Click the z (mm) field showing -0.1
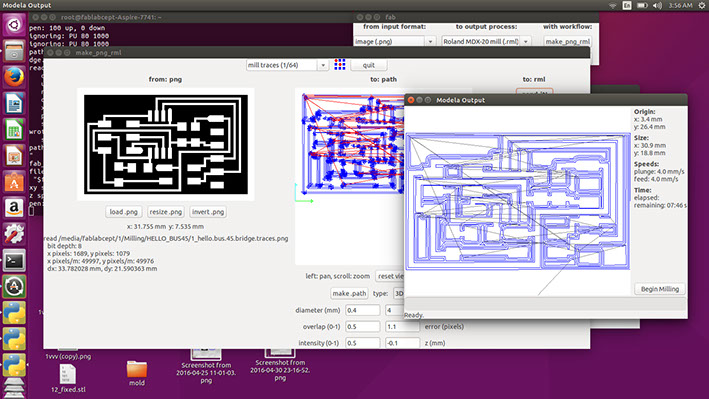 pos(402,343)
